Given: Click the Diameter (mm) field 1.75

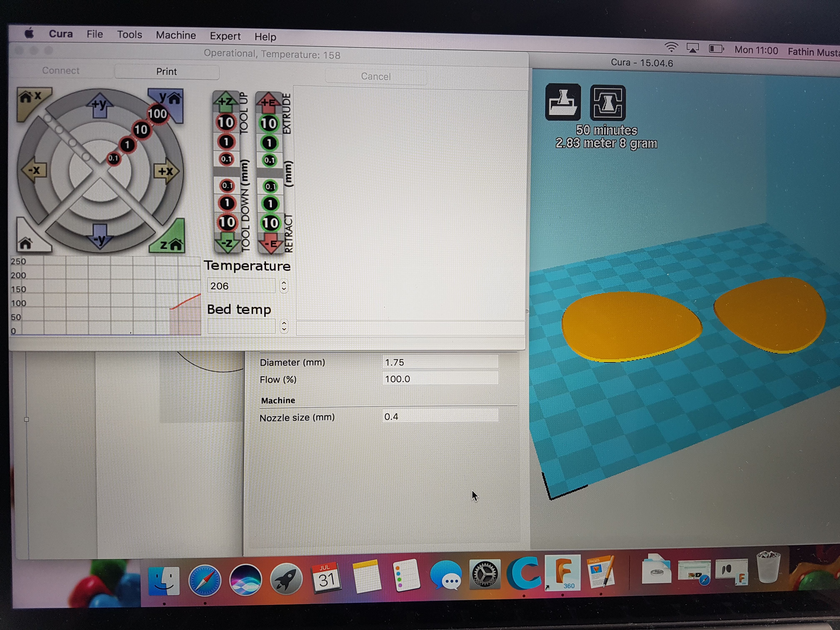Looking at the screenshot, I should pyautogui.click(x=440, y=361).
